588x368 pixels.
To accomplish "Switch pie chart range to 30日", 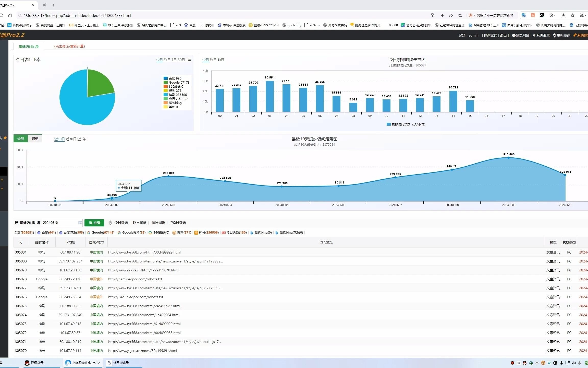I will 181,60.
